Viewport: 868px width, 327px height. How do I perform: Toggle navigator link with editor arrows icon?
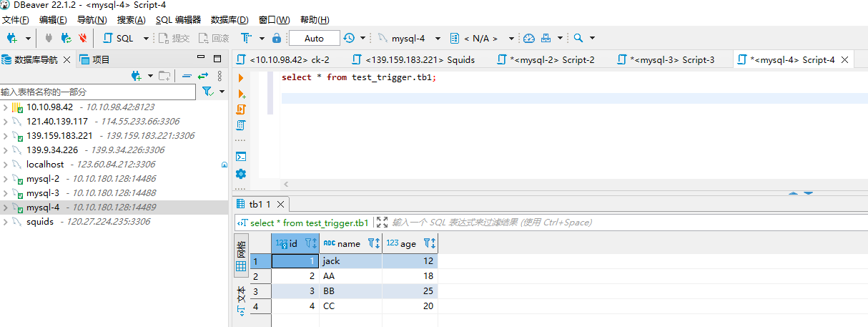click(x=203, y=76)
